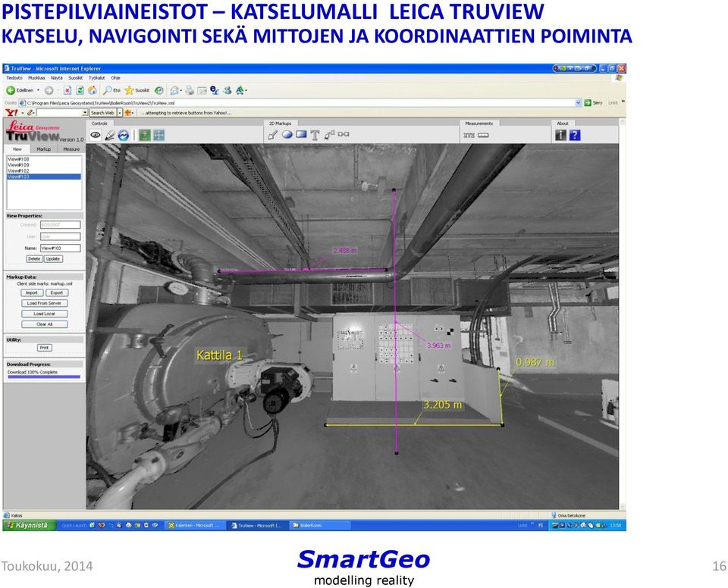Image resolution: width=728 pixels, height=588 pixels.
Task: Select the eye view control icon
Action: 96,135
